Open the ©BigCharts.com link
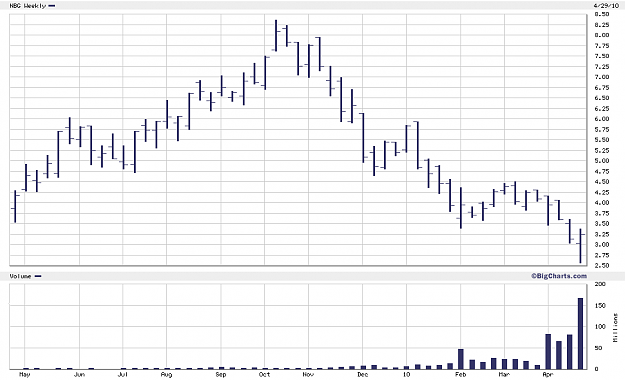Viewport: 625px width, 380px height. [559, 276]
